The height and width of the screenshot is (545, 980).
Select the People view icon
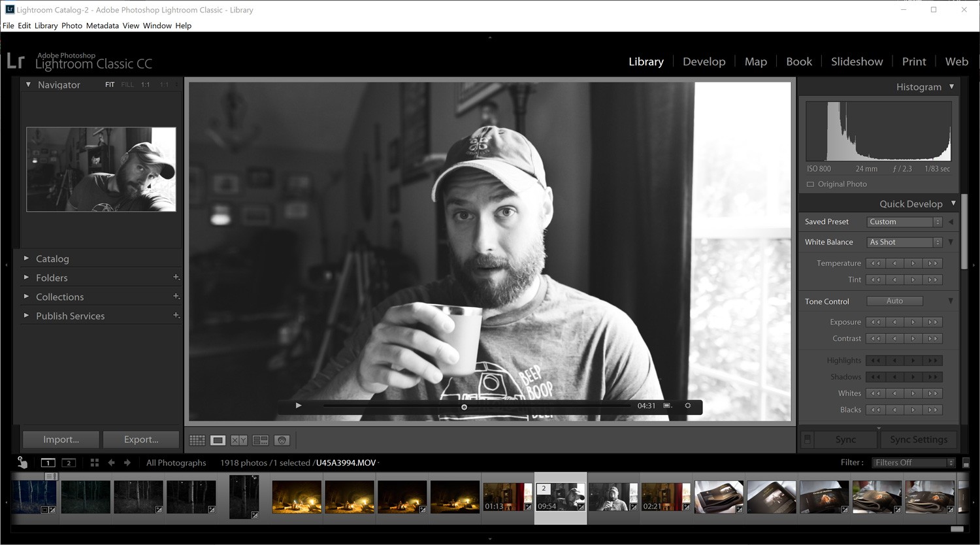[282, 440]
